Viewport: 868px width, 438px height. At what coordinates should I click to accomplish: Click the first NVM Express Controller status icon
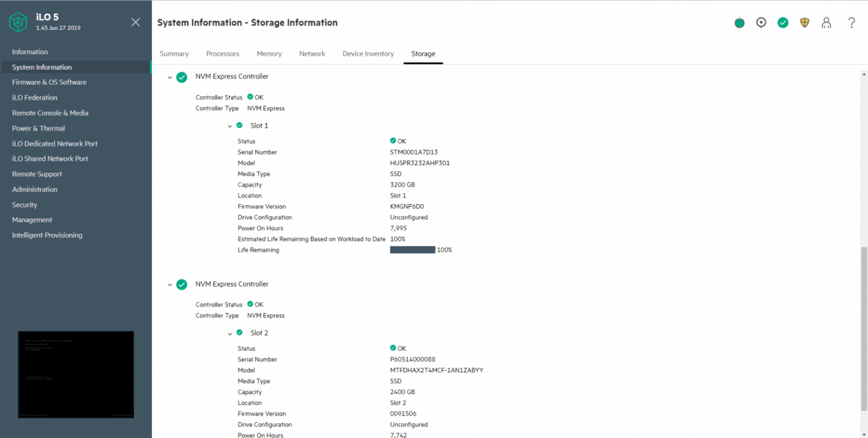tap(181, 77)
